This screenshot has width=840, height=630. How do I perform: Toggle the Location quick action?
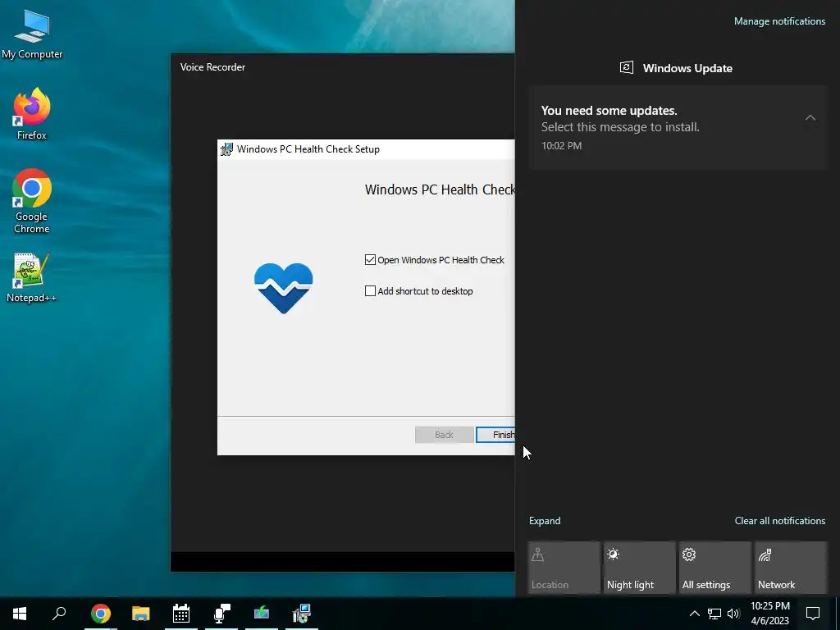click(564, 568)
